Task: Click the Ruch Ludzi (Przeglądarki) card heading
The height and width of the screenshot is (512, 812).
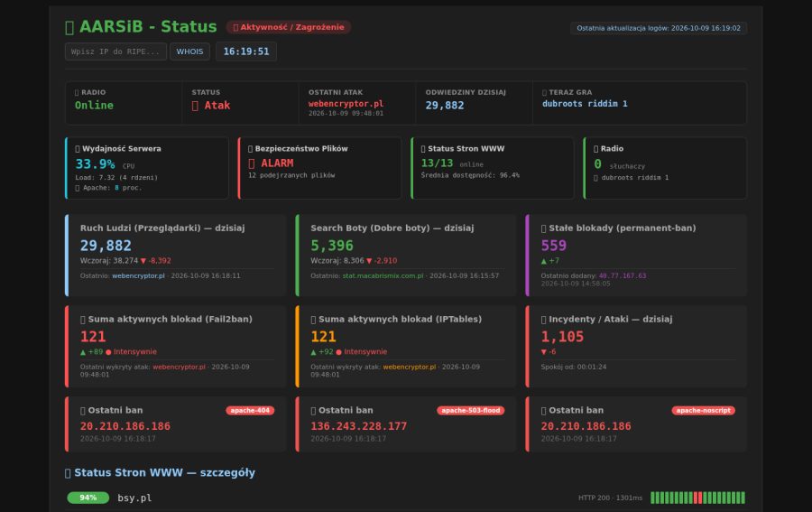Action: coord(162,228)
